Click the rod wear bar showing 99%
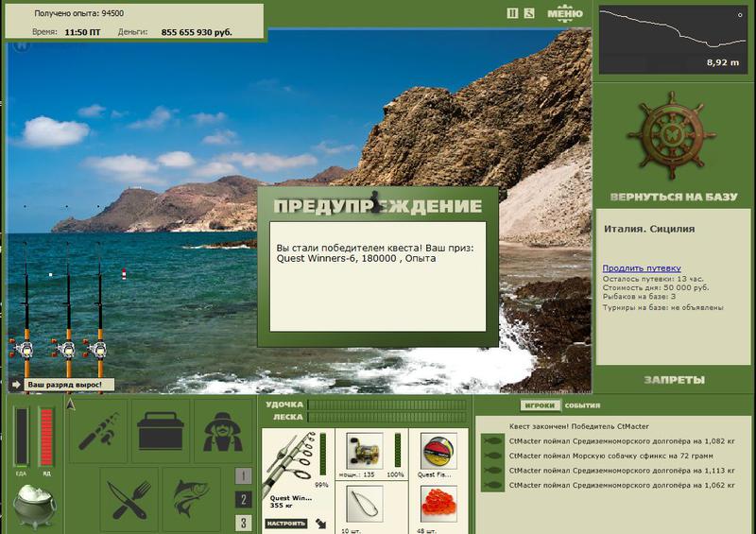756x534 pixels. pos(322,455)
